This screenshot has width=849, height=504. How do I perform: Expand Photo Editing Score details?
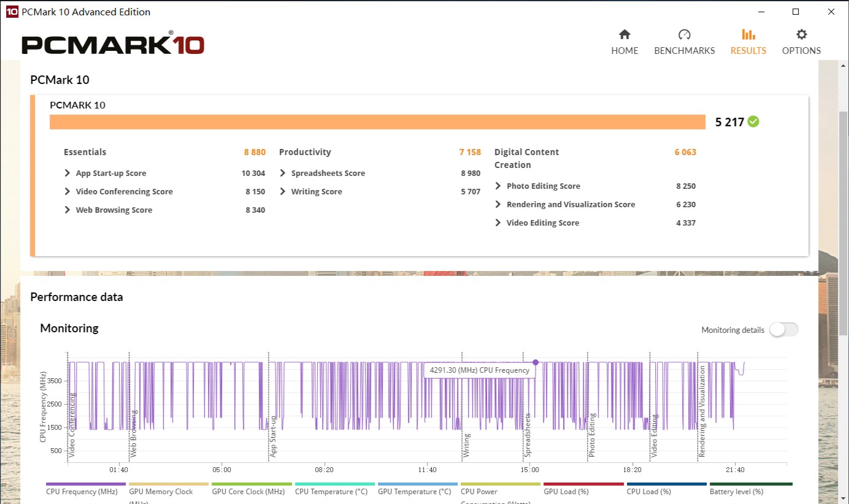point(498,186)
